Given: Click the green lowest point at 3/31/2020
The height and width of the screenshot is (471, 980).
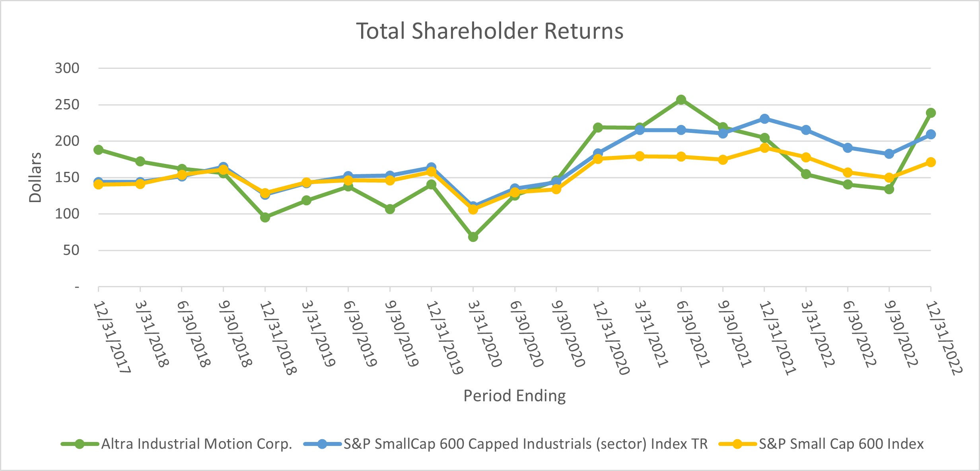Looking at the screenshot, I should 473,237.
